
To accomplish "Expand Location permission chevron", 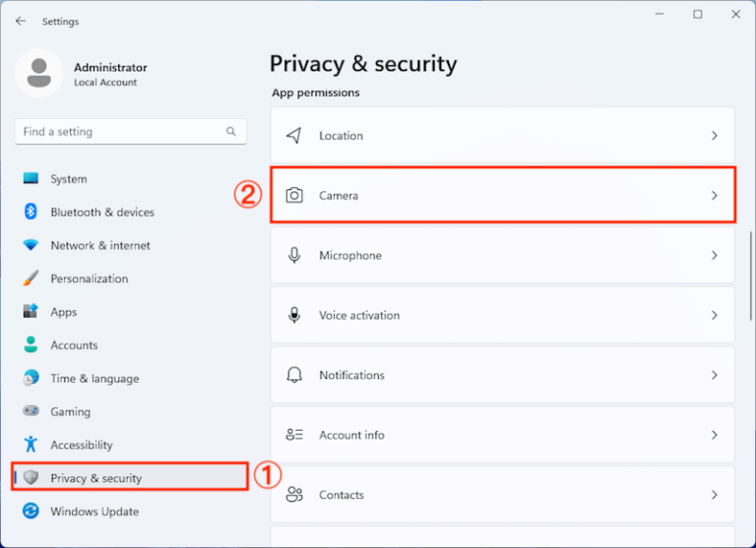I will click(715, 136).
